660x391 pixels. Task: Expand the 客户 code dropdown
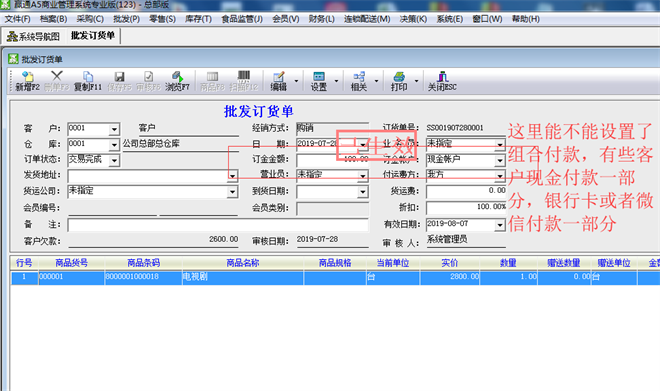tap(114, 129)
